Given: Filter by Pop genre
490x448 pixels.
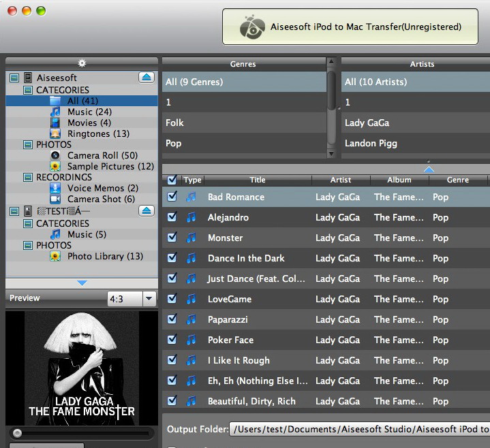Looking at the screenshot, I should tap(244, 143).
